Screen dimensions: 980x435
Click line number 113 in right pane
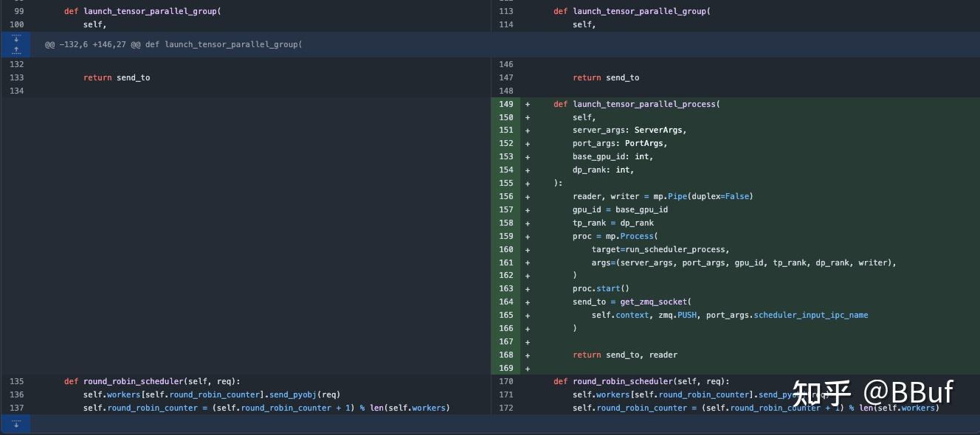tap(505, 11)
